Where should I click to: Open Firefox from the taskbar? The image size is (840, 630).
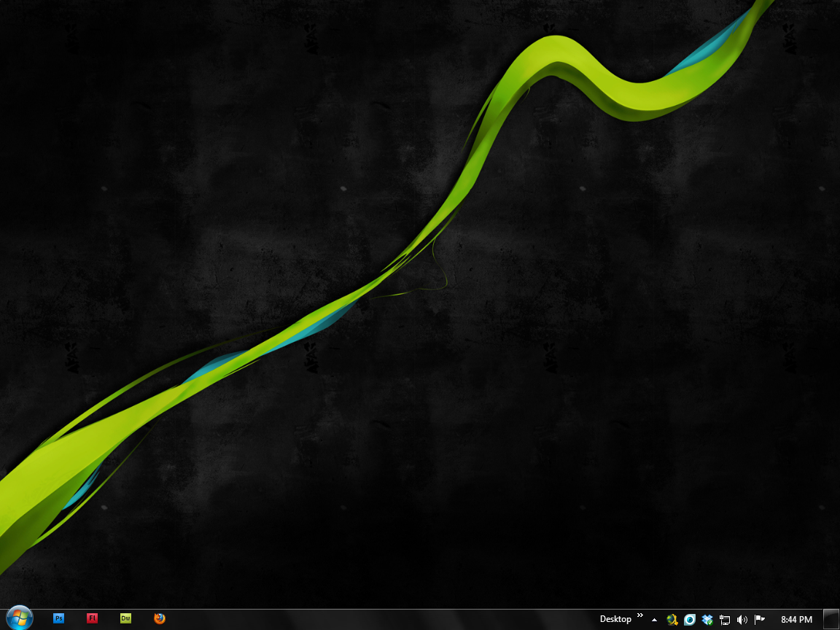click(159, 618)
